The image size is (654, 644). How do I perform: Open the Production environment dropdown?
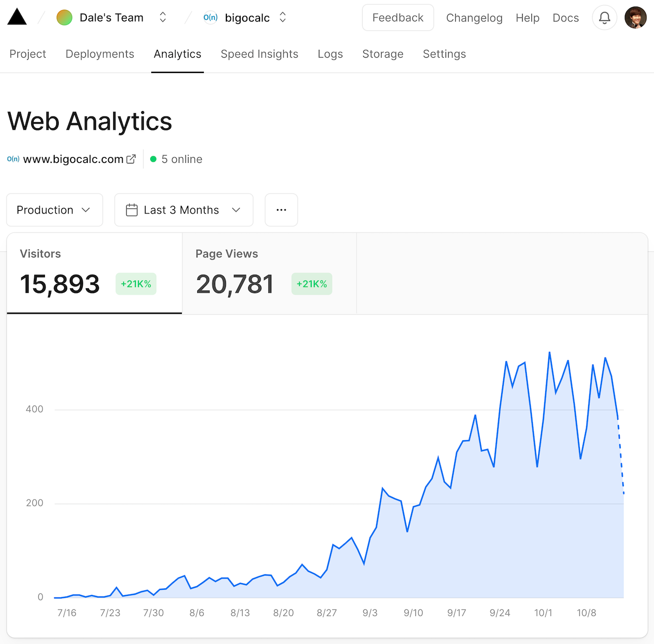tap(55, 210)
